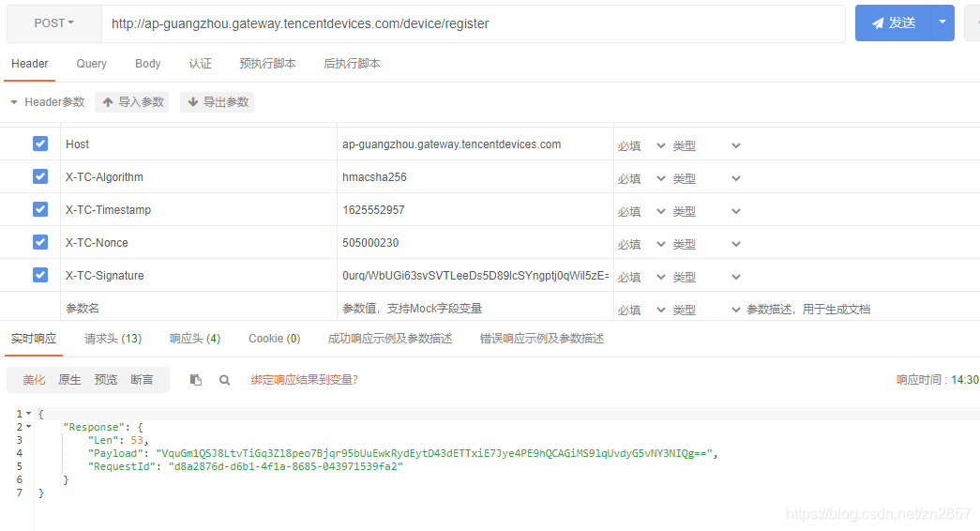Select the 原生 response view
The height and width of the screenshot is (531, 980).
click(x=69, y=380)
